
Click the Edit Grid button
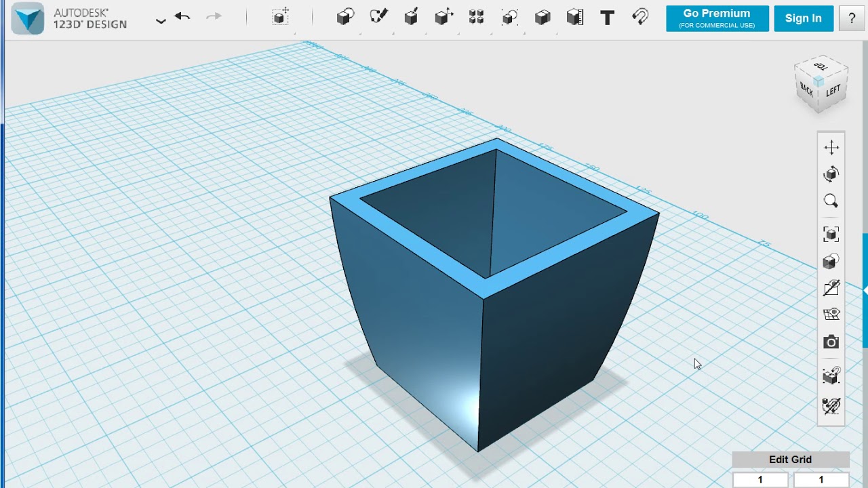point(791,460)
